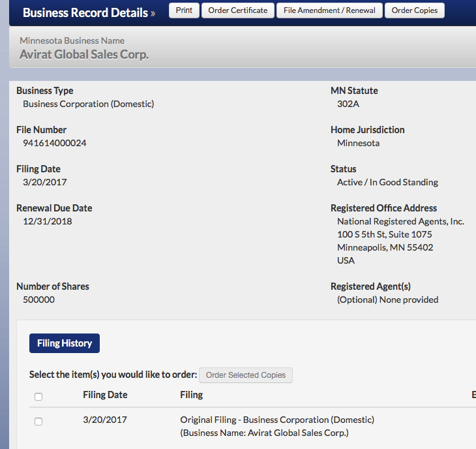This screenshot has height=449, width=476.
Task: Select File Amendment / Renewal
Action: tap(329, 10)
